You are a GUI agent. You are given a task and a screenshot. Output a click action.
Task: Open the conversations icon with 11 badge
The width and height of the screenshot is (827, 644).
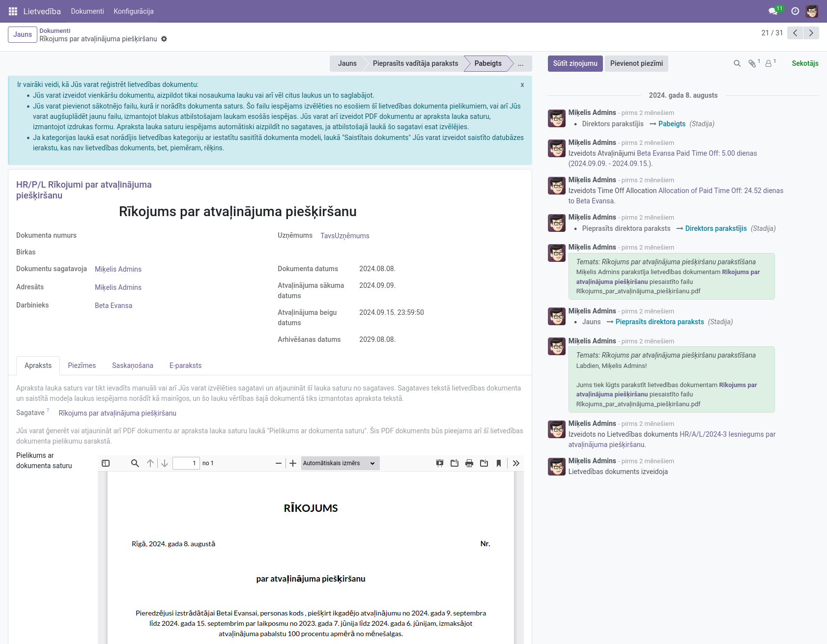tap(773, 11)
